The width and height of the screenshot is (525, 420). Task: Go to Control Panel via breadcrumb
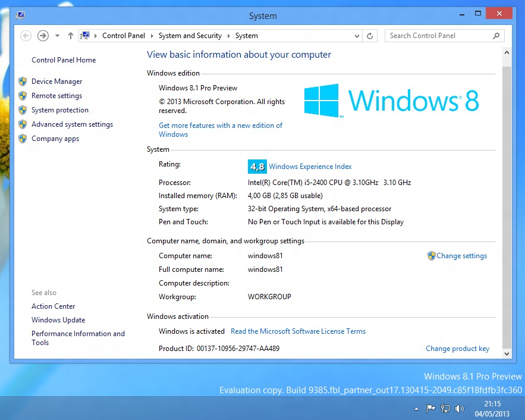(124, 36)
